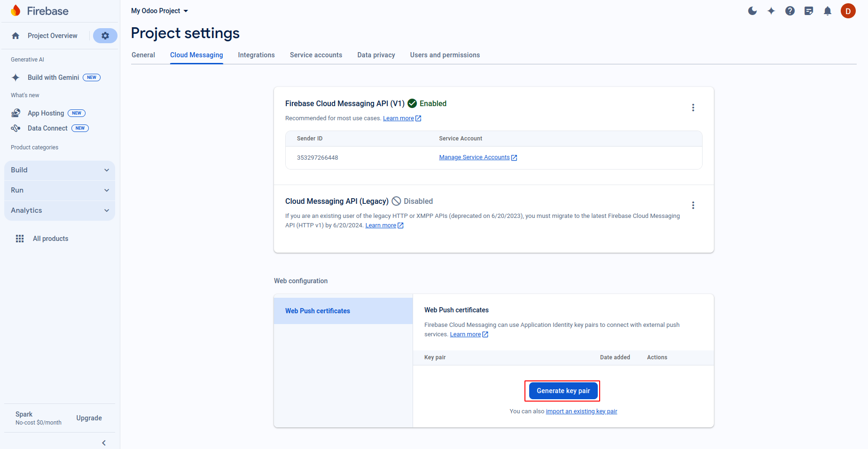Switch to the Service accounts tab
Image resolution: width=868 pixels, height=449 pixels.
point(316,55)
